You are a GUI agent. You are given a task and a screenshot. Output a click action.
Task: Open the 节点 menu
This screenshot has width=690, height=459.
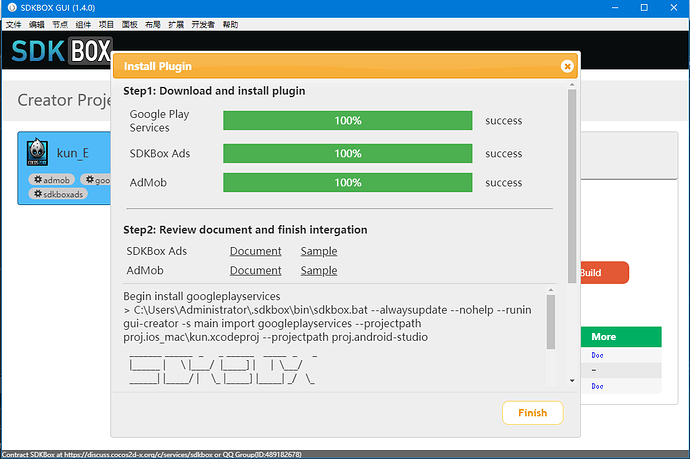(60, 25)
